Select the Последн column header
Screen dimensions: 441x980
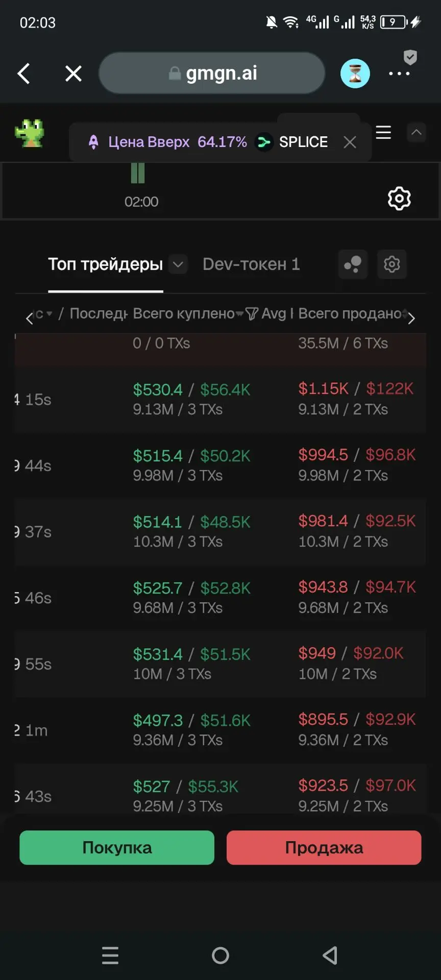[99, 313]
